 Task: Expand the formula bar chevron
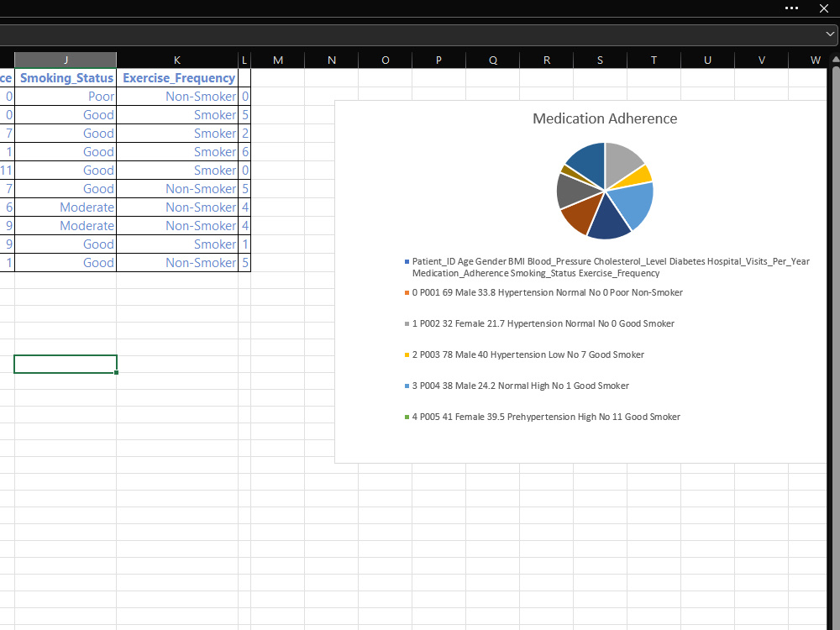point(830,34)
